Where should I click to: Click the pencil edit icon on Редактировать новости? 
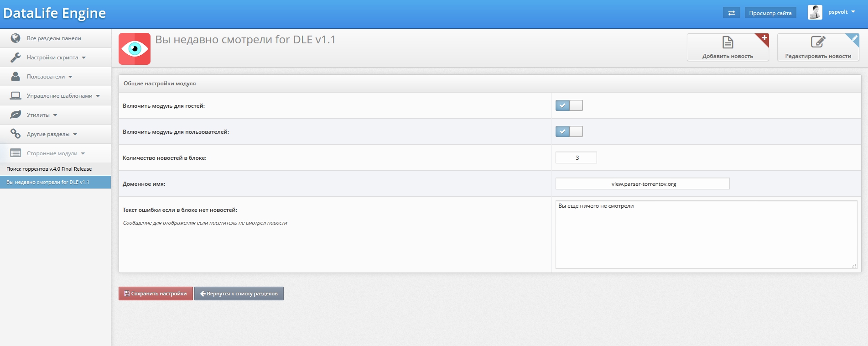(818, 42)
